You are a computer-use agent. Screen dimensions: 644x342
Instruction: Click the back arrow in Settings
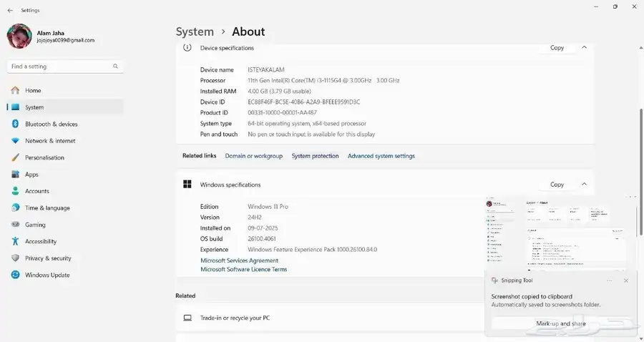point(10,10)
